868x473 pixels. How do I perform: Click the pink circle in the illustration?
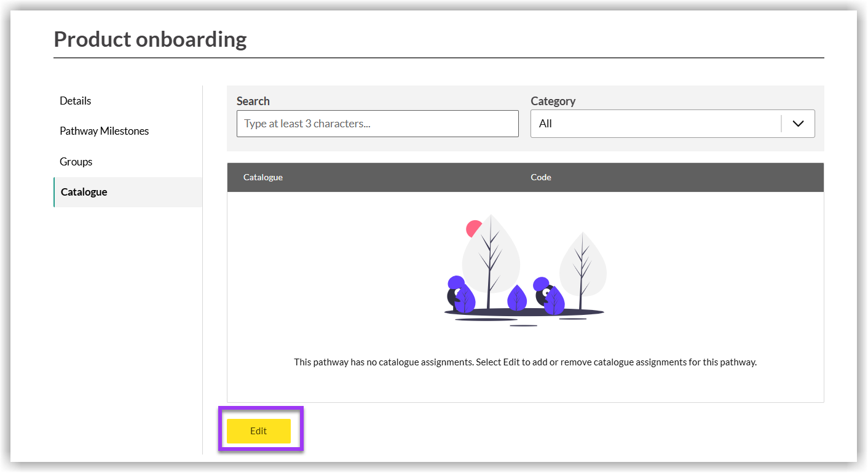click(x=472, y=229)
